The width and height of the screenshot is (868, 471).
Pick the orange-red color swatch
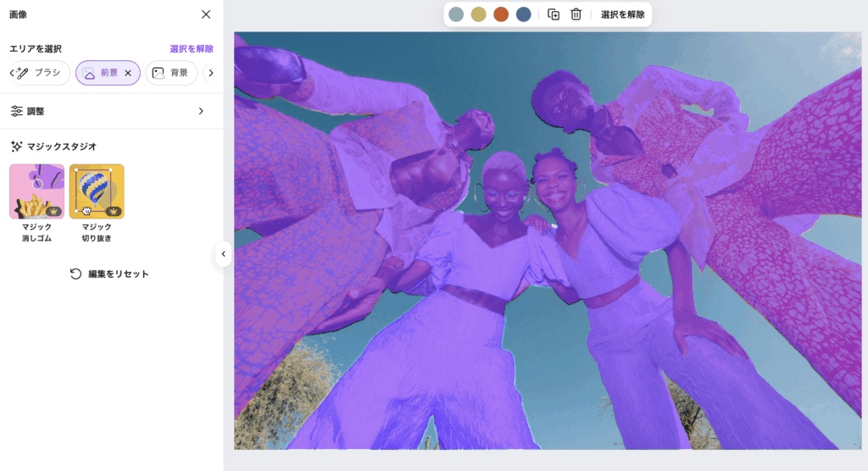pos(501,14)
